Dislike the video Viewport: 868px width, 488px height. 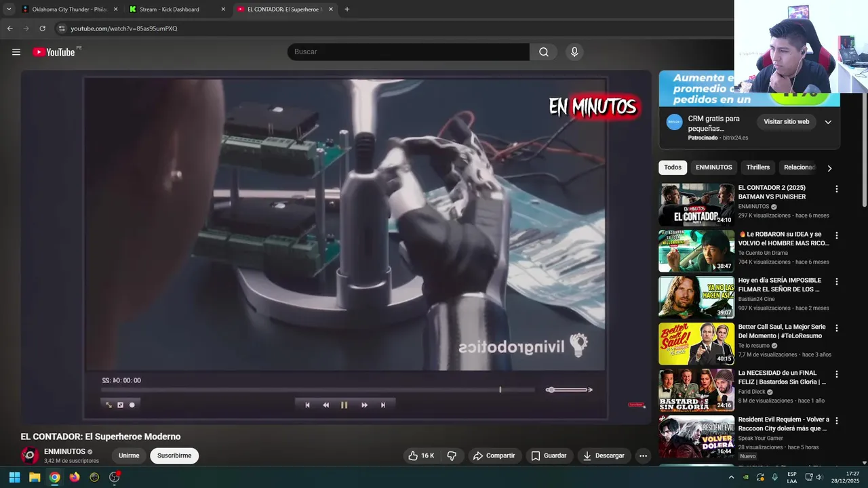(x=452, y=455)
